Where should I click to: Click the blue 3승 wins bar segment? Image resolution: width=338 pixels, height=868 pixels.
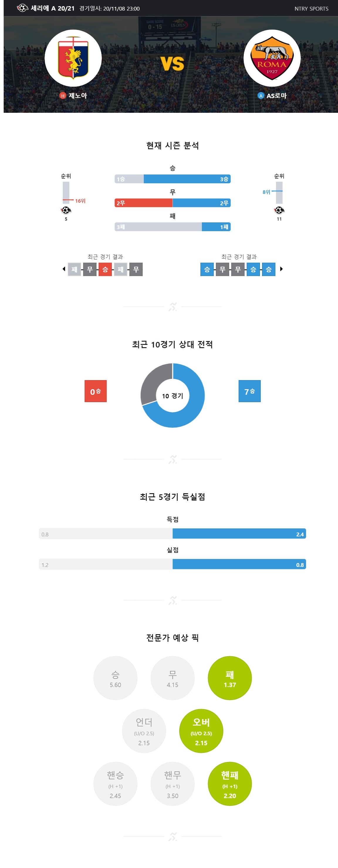(x=187, y=179)
